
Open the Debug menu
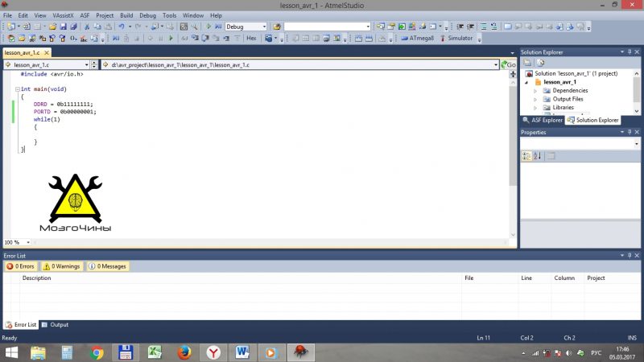(x=147, y=15)
